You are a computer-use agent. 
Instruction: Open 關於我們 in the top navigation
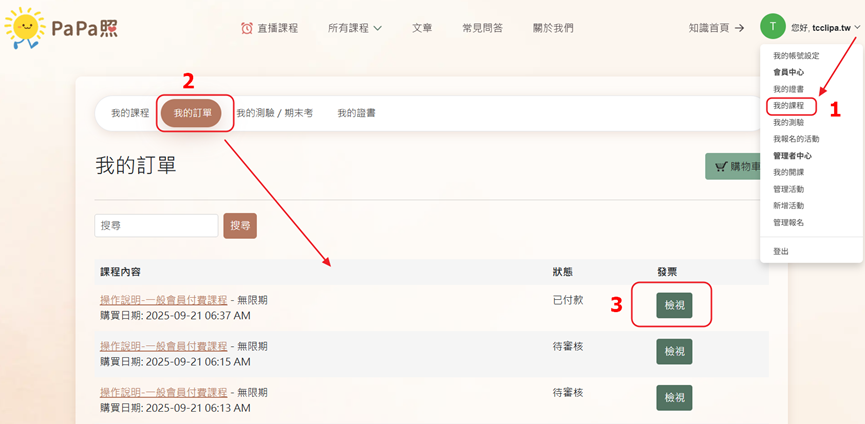tap(553, 28)
